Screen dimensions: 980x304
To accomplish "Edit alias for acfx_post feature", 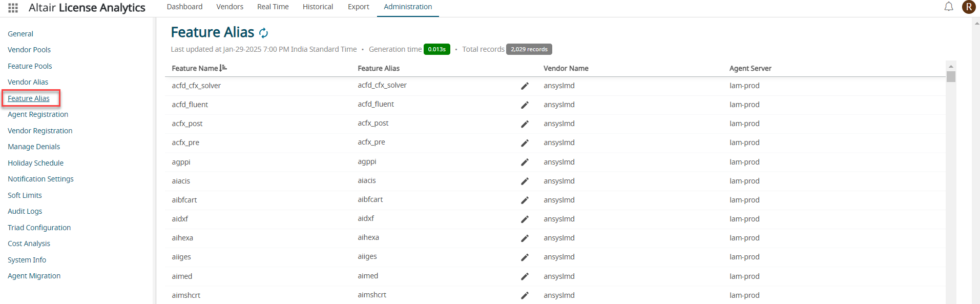I will coord(525,124).
